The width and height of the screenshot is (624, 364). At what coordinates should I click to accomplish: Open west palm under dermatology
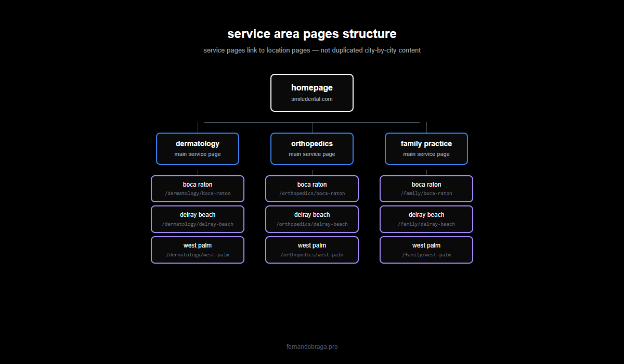point(198,250)
